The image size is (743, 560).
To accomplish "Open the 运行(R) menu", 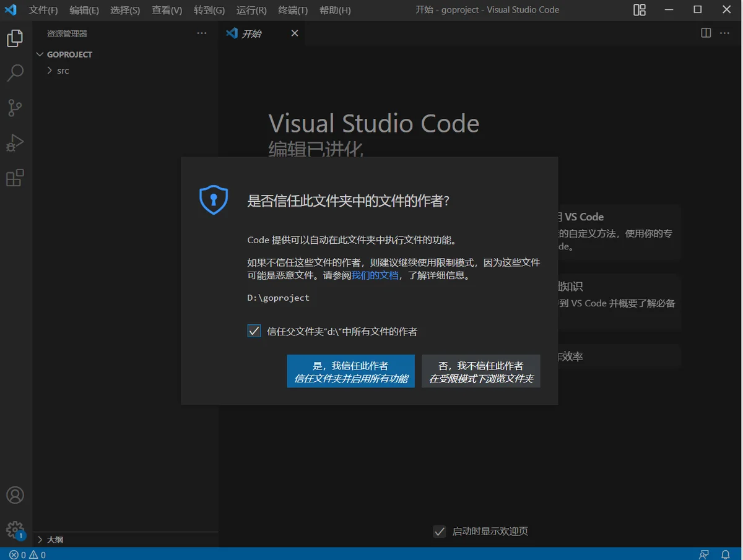I will [x=251, y=10].
